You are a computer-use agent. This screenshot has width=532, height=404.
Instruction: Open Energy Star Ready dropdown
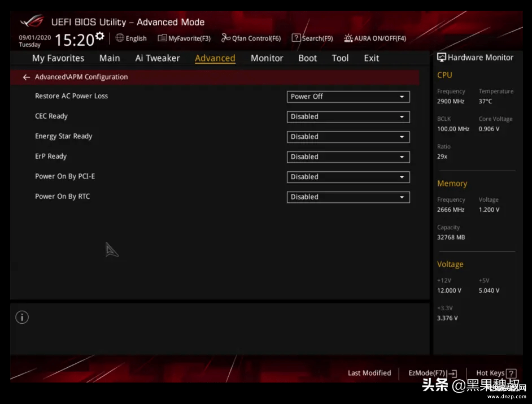[348, 137]
